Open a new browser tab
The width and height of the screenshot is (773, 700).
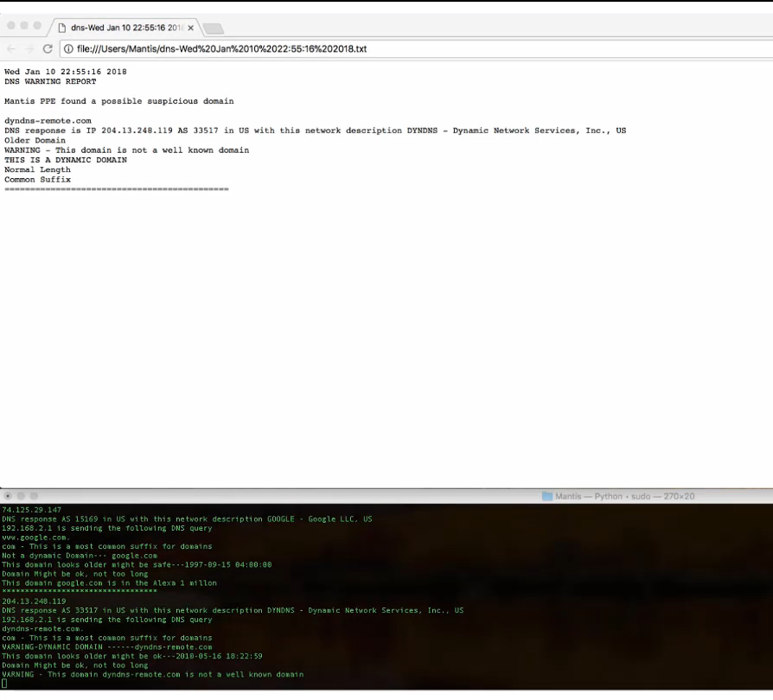pos(213,29)
